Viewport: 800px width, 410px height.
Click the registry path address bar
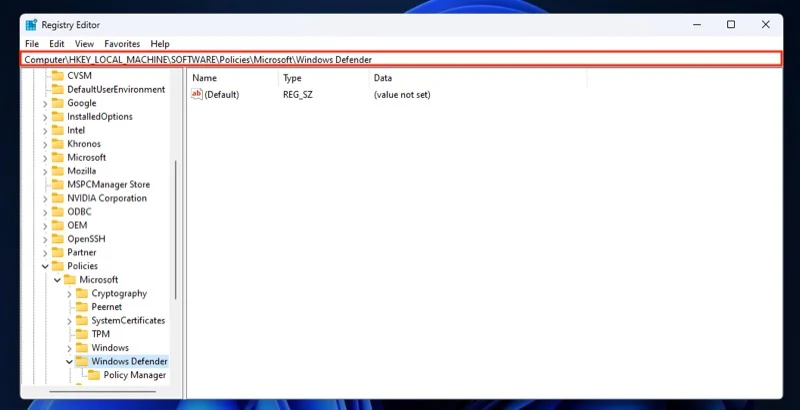(400, 60)
